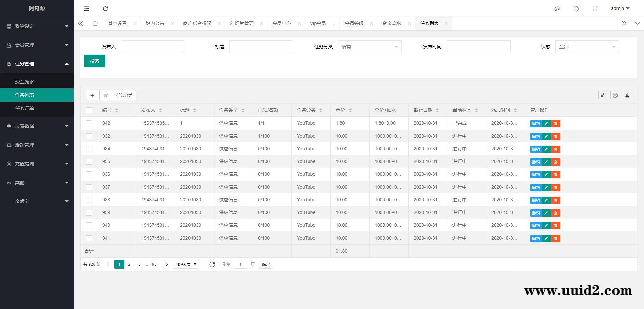Collapse the 任务管理 sidebar section
Image resolution: width=644 pixels, height=309 pixels.
[x=37, y=64]
